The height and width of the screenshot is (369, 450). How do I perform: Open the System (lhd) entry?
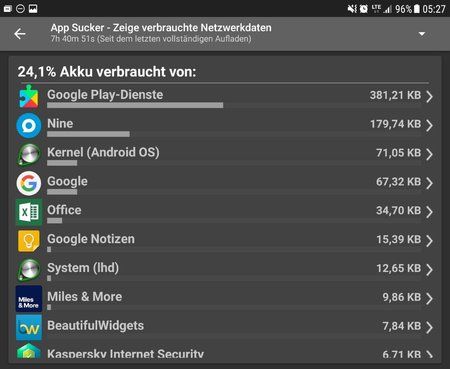(225, 270)
